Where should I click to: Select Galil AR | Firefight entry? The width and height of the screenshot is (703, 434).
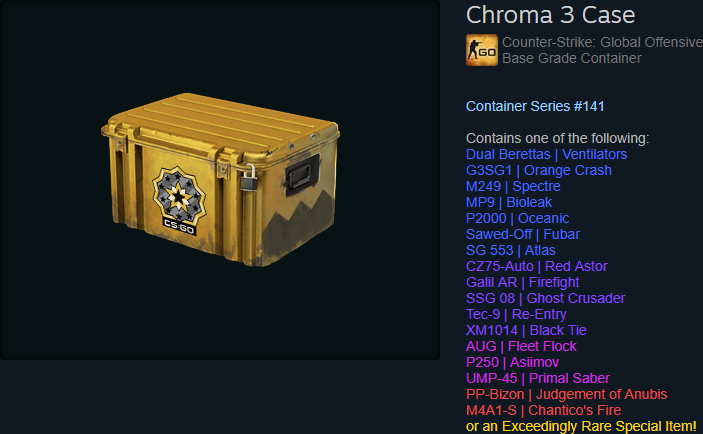(522, 282)
